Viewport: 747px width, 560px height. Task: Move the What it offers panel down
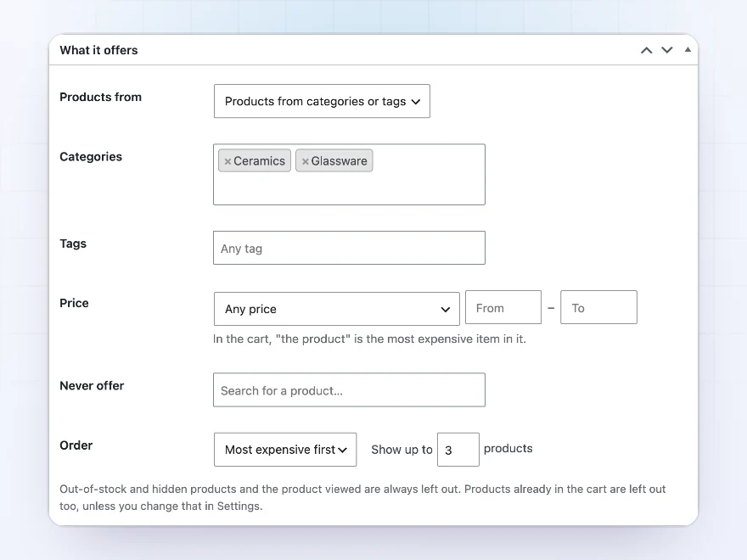point(667,50)
